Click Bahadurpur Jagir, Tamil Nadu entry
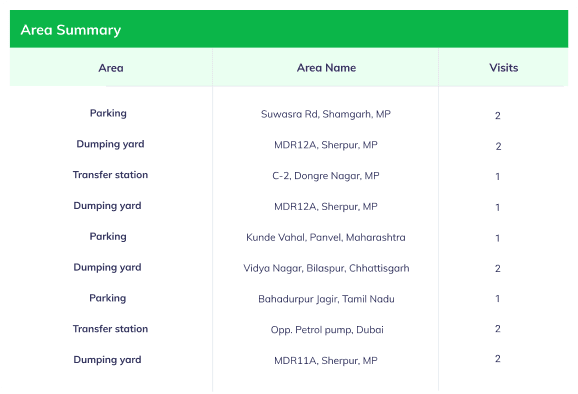 [x=326, y=299]
